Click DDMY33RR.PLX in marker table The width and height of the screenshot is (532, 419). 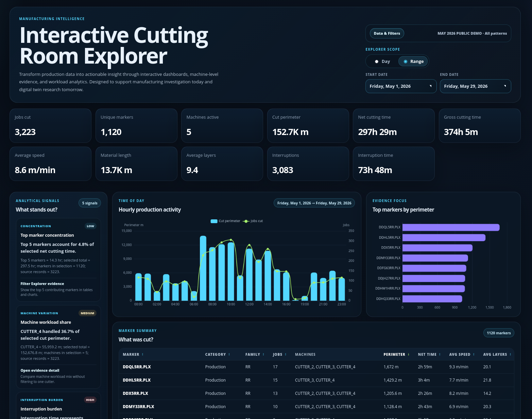(x=138, y=407)
